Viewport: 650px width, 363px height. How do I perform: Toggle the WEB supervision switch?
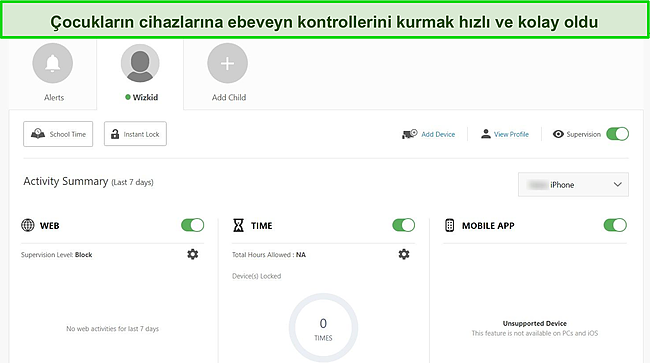click(x=192, y=225)
